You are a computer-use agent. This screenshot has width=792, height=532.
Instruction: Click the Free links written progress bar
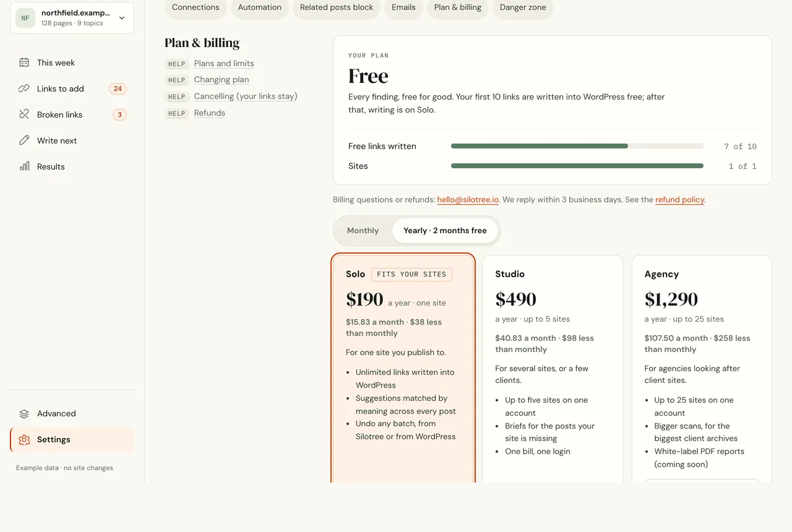point(577,146)
